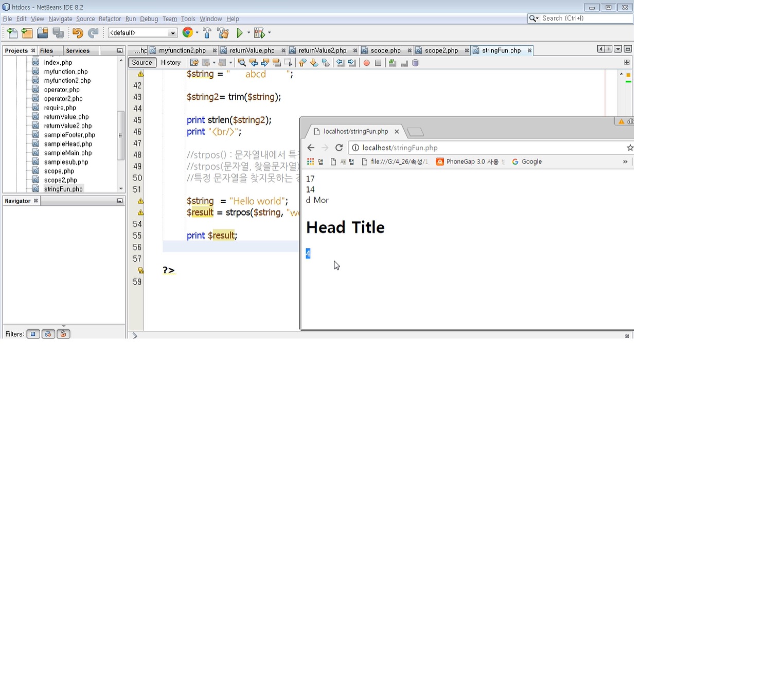Screen dimensions: 784x693
Task: Open the Google bookmark link
Action: tap(531, 162)
